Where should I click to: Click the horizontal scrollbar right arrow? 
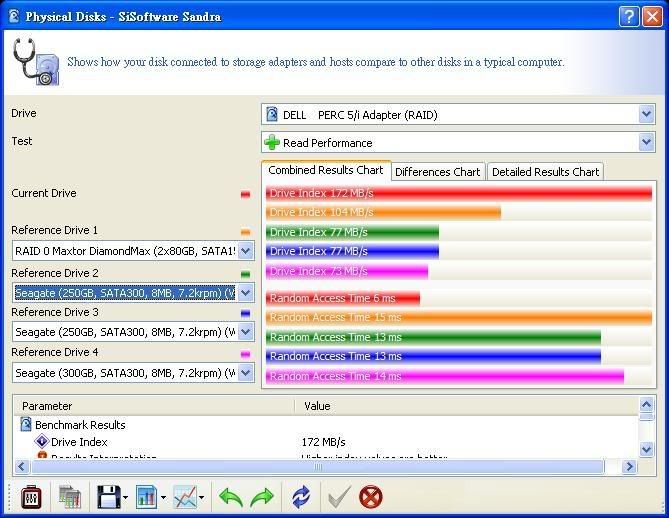tap(629, 466)
